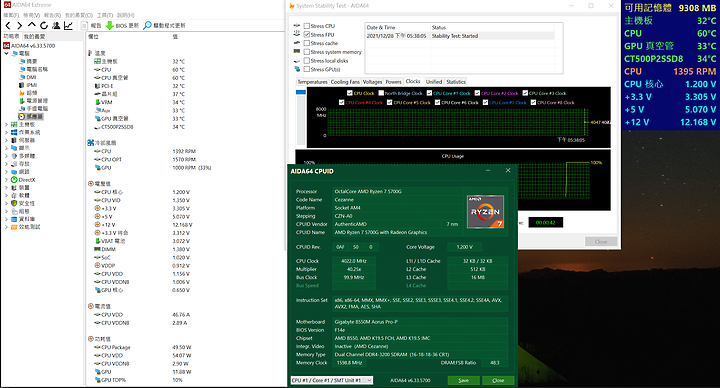Open Help (H) menu in AIDA64
Viewport: 720px width, 388px height.
126,15
